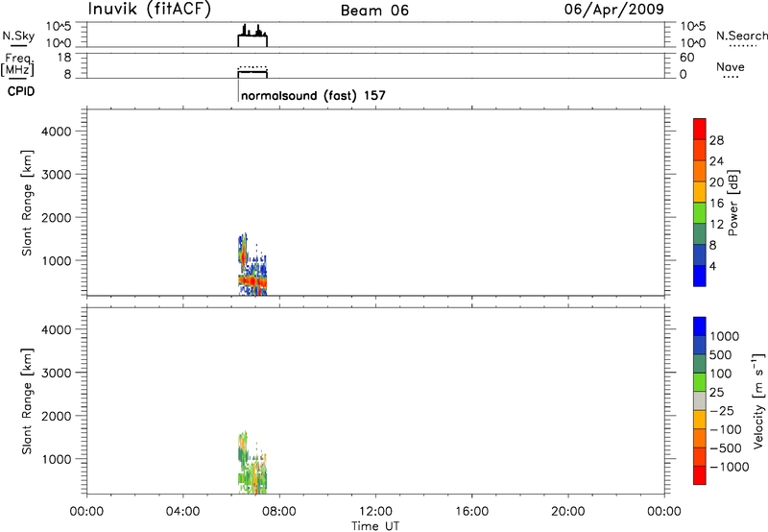Click the '08:00' time axis label

(278, 512)
